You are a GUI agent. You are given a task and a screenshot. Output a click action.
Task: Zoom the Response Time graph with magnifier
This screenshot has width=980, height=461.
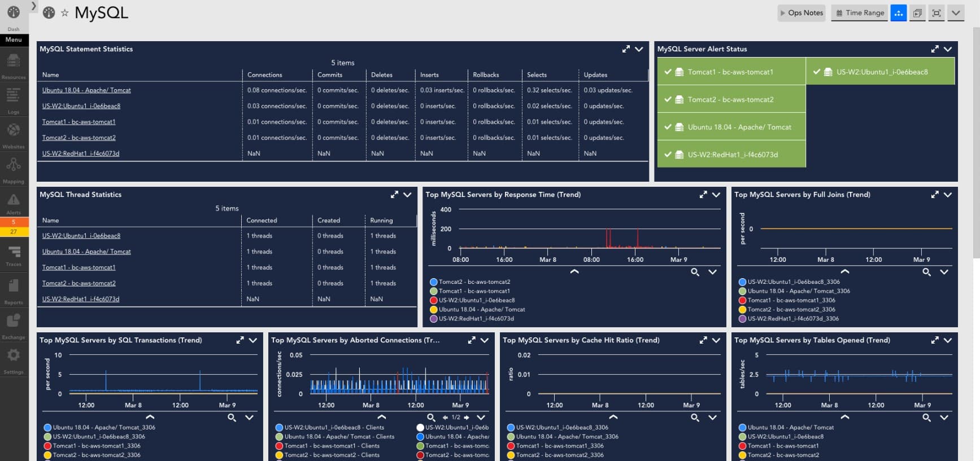tap(695, 272)
